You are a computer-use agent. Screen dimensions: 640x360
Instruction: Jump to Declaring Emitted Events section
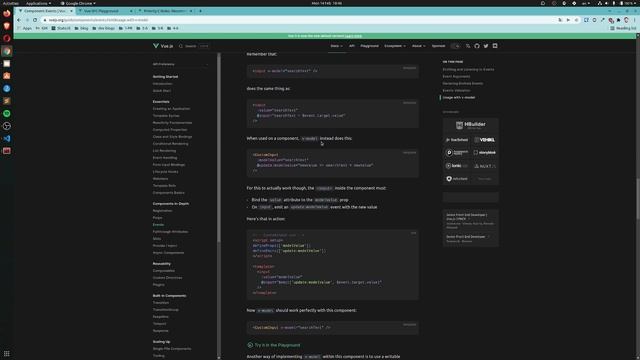(463, 83)
